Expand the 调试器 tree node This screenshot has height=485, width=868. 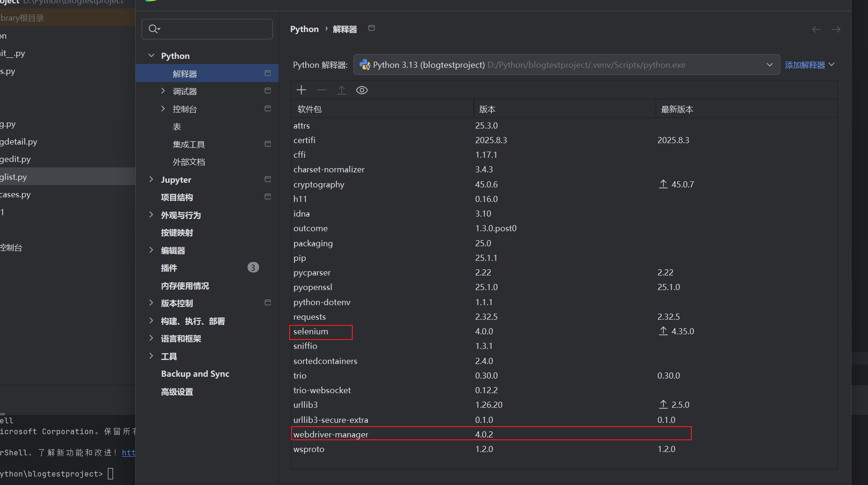coord(163,91)
